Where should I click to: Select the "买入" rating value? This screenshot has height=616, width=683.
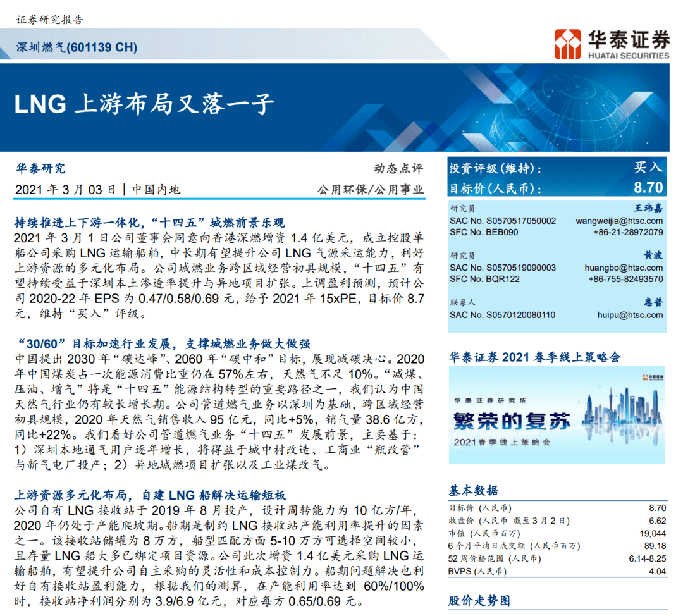point(648,167)
